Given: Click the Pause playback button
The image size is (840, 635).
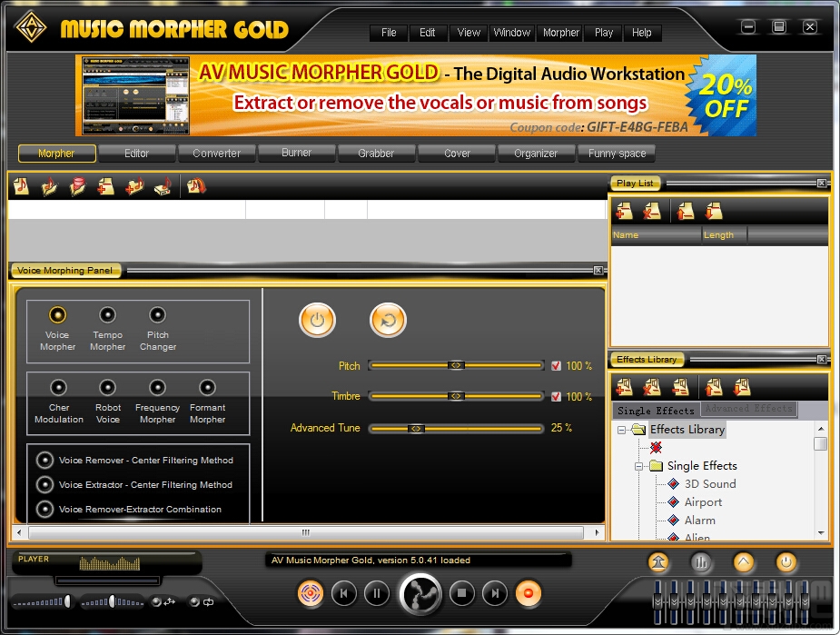Looking at the screenshot, I should (377, 593).
